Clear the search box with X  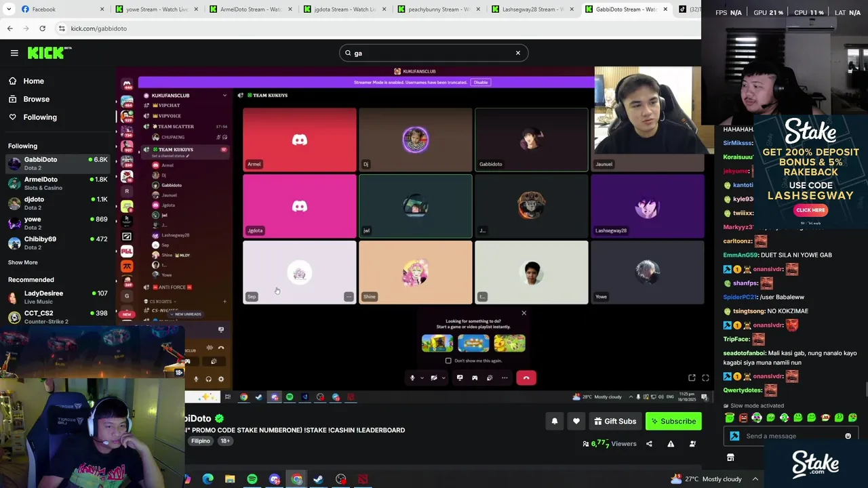tap(518, 53)
